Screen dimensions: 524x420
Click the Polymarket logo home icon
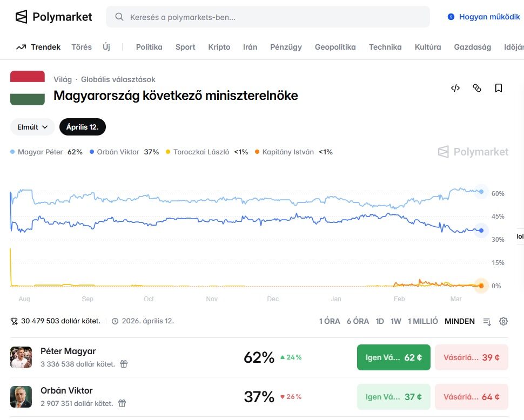21,17
